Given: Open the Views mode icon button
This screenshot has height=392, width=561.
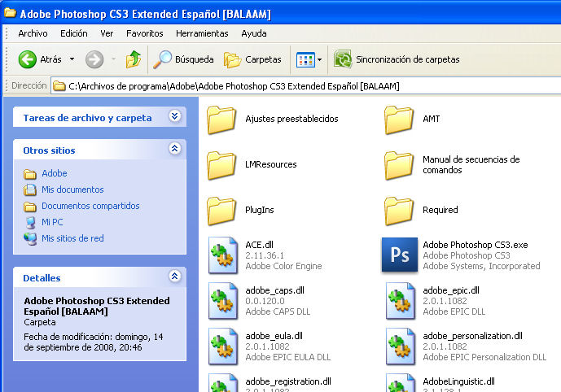Looking at the screenshot, I should [x=305, y=59].
